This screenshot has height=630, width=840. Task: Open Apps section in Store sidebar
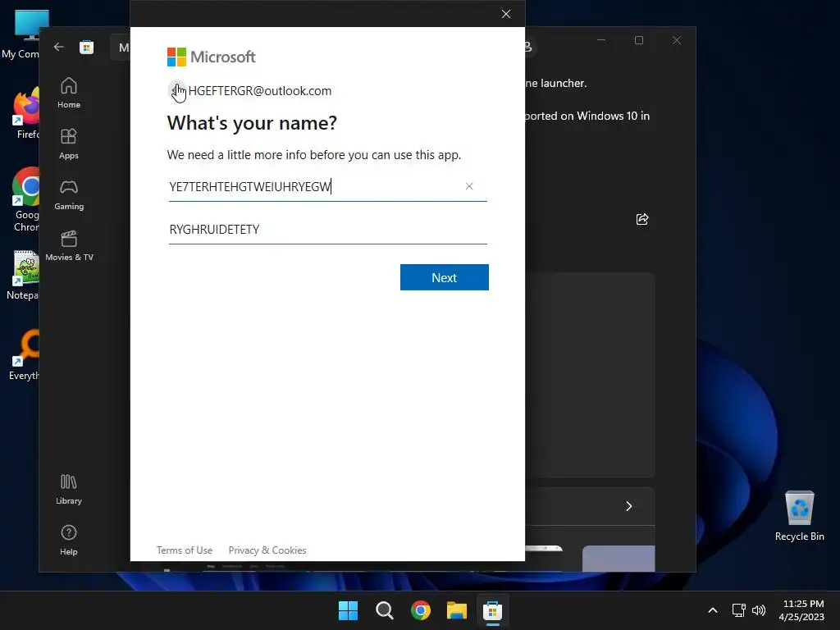click(x=69, y=144)
